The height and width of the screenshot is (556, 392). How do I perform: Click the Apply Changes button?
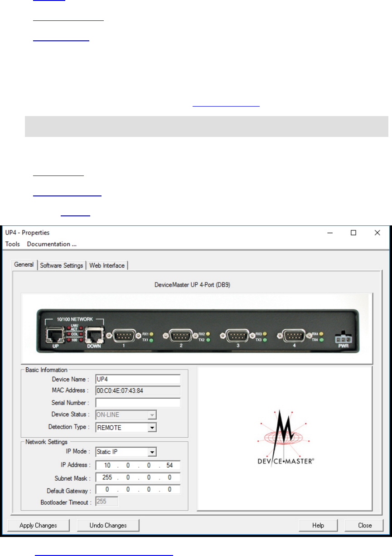coord(39,525)
